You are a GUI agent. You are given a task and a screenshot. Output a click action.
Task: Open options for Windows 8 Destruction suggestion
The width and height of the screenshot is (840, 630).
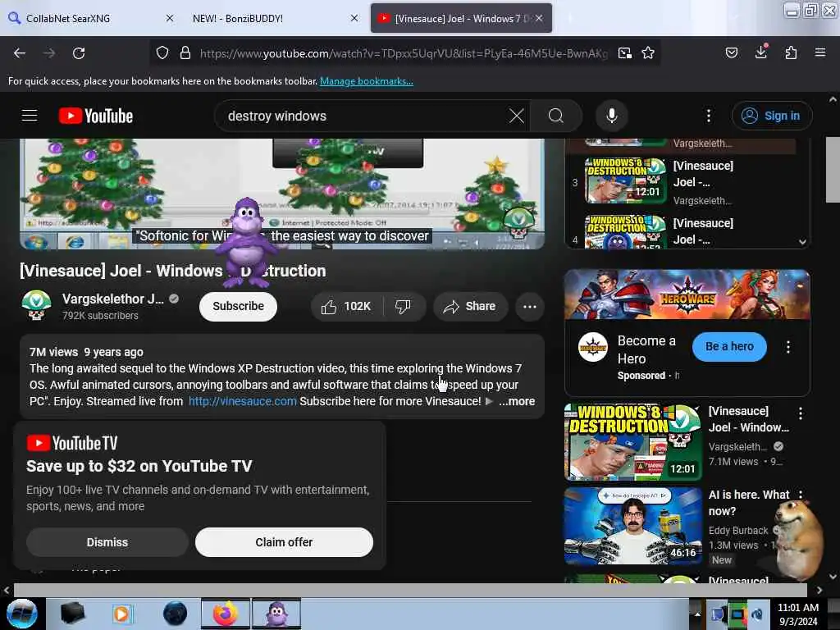click(801, 413)
